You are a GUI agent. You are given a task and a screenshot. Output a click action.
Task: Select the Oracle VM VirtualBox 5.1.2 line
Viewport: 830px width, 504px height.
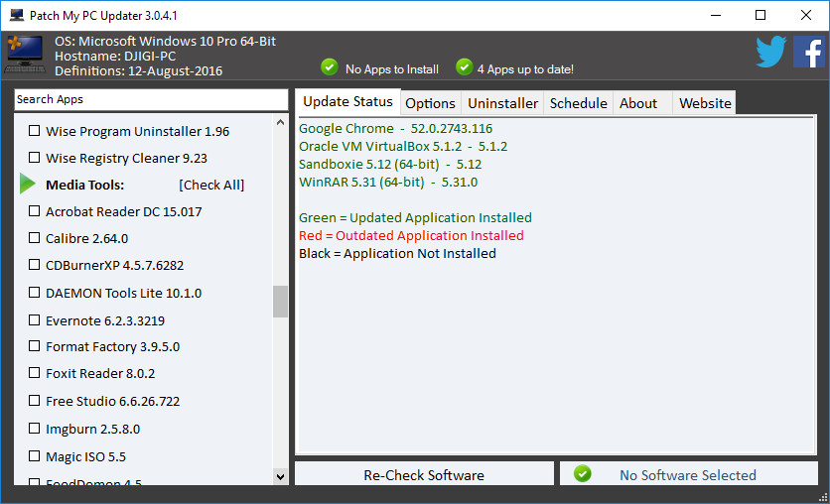click(x=403, y=147)
